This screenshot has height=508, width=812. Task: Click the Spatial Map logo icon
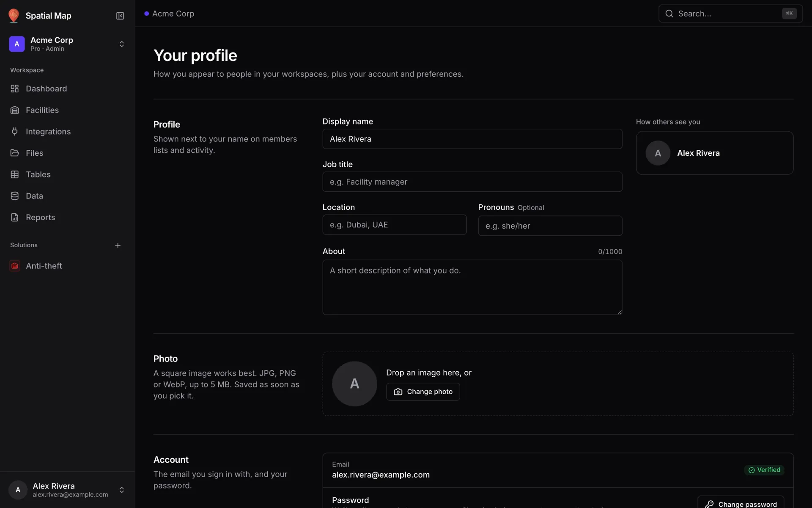(x=14, y=16)
